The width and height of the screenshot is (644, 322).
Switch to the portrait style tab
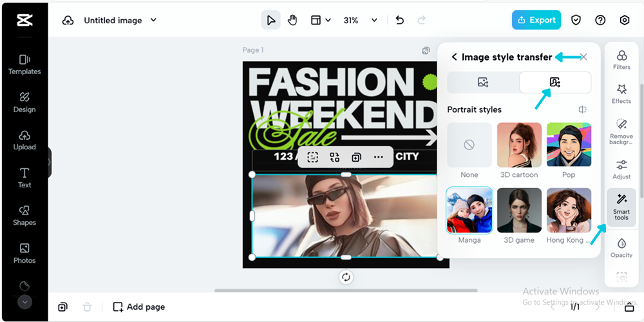click(x=555, y=82)
